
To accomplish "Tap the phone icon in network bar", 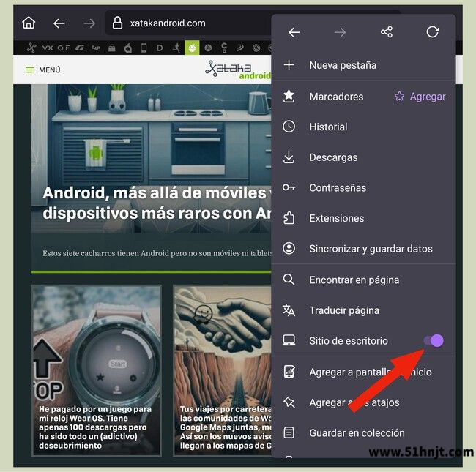I will 144,48.
